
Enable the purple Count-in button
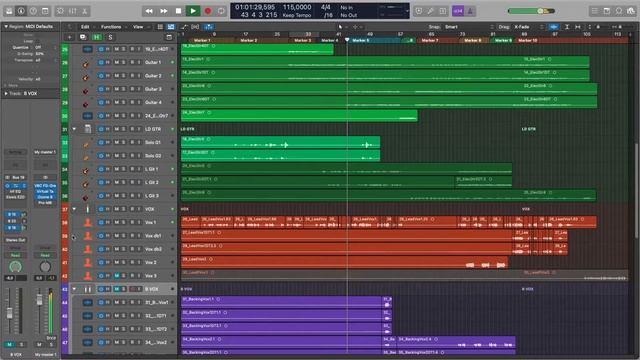coord(458,11)
